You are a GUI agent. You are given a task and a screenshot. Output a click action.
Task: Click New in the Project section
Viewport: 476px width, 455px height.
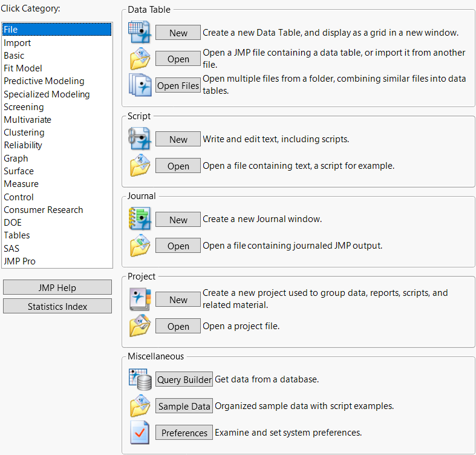point(178,300)
